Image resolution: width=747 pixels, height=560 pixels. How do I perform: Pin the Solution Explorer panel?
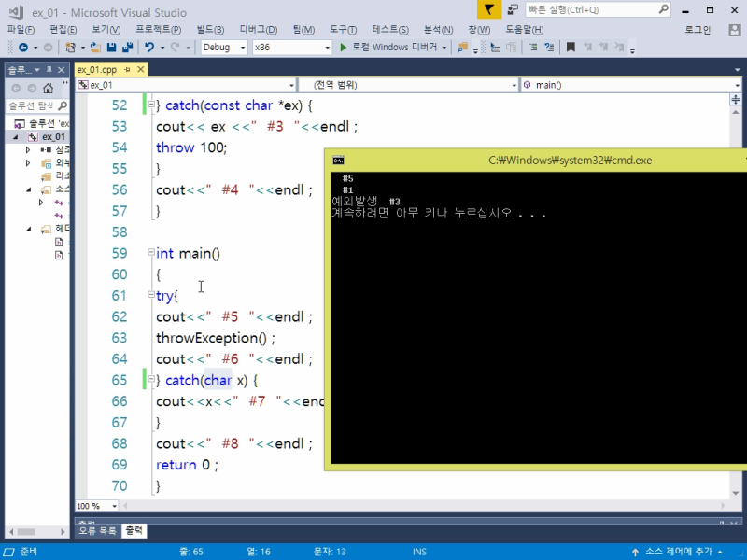pos(49,70)
